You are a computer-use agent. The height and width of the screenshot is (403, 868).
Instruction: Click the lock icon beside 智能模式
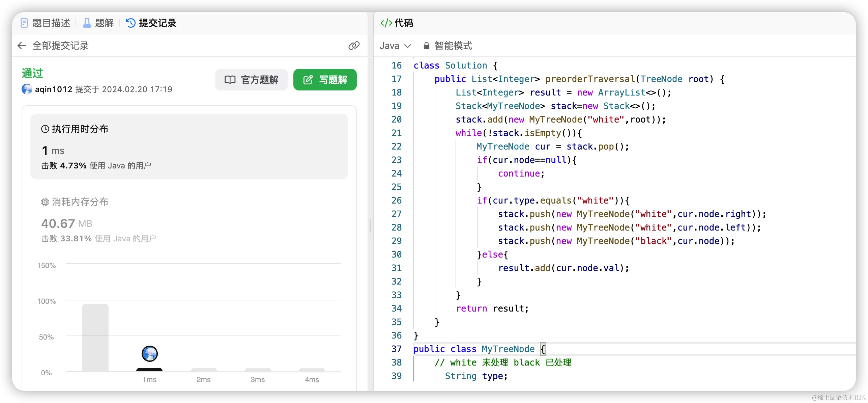[x=427, y=46]
